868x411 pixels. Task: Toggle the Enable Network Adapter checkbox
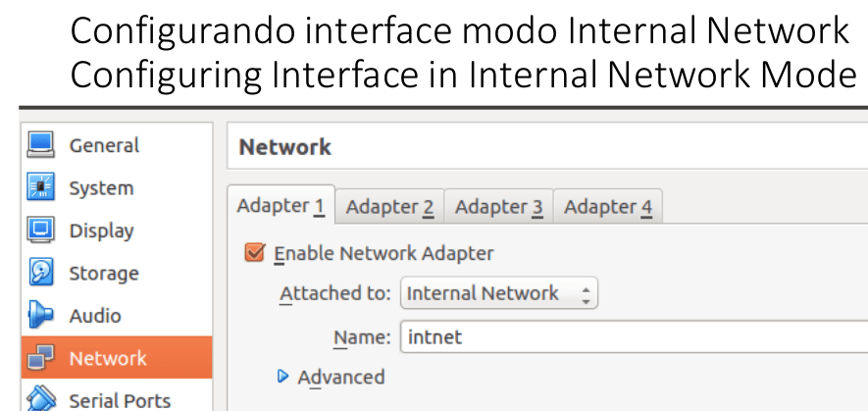[254, 252]
